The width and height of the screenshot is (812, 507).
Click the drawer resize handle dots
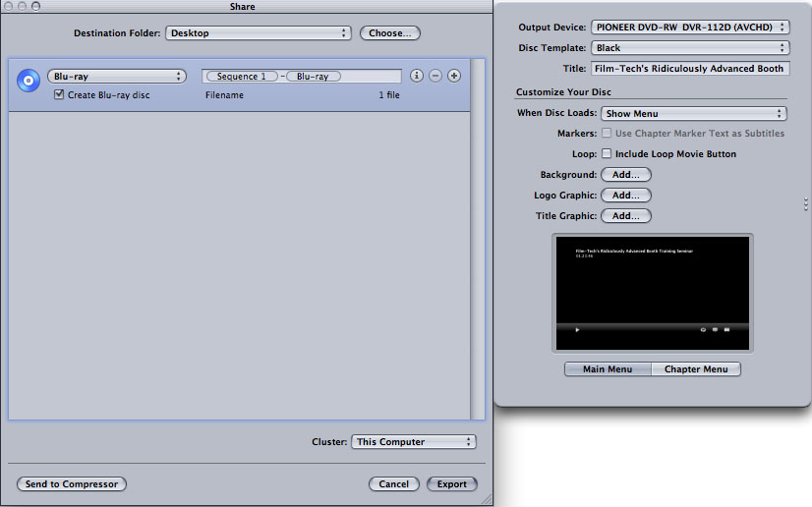[806, 204]
